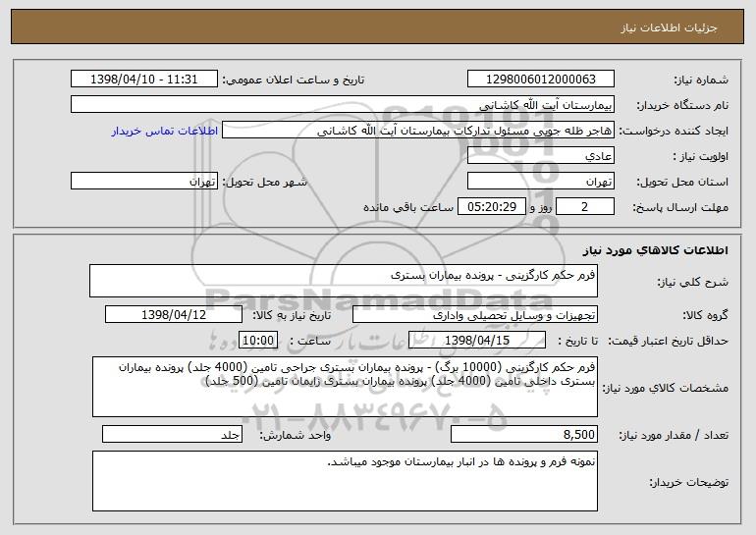Click the section heading اطلاعات کالاهای مورد نیاز
Viewport: 756px width, 535px height.
(655, 250)
